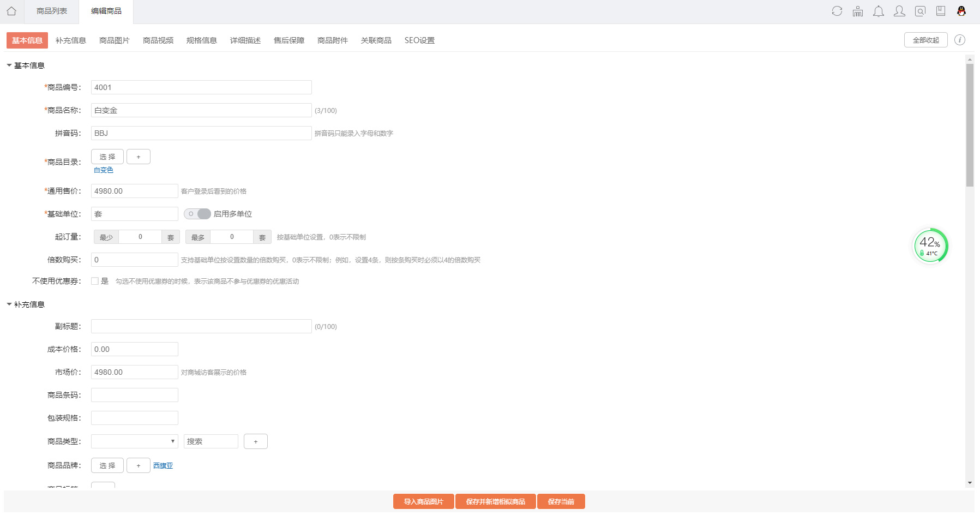This screenshot has height=515, width=980.
Task: Click the info icon beside 全部收起
Action: pyautogui.click(x=960, y=40)
